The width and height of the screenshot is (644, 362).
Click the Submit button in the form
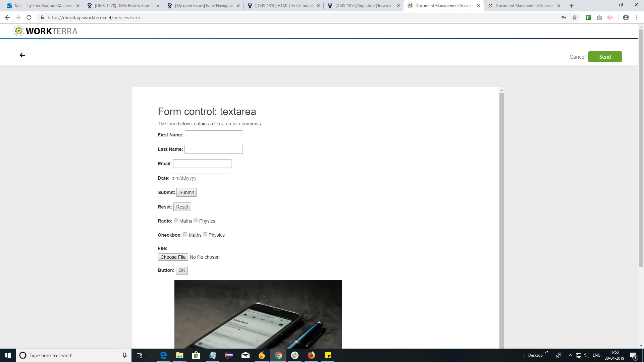(x=186, y=192)
